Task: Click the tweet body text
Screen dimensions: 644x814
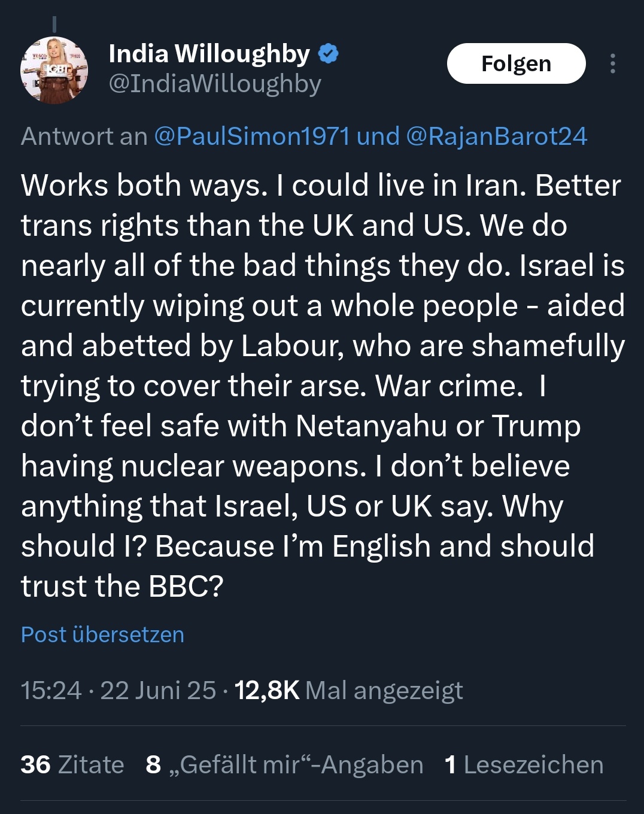Action: pos(322,385)
